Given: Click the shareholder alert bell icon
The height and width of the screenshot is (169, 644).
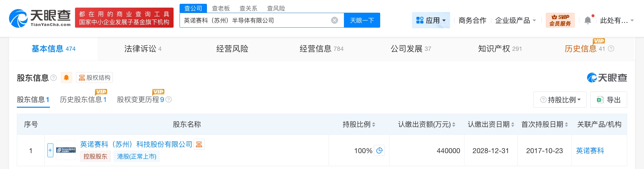Looking at the screenshot, I should click(66, 78).
